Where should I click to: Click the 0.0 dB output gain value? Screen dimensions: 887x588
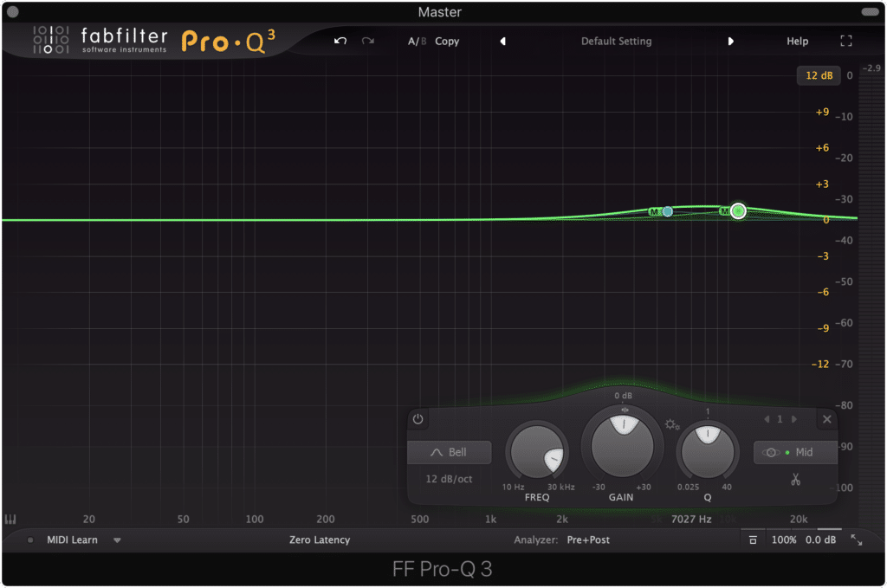pyautogui.click(x=820, y=540)
